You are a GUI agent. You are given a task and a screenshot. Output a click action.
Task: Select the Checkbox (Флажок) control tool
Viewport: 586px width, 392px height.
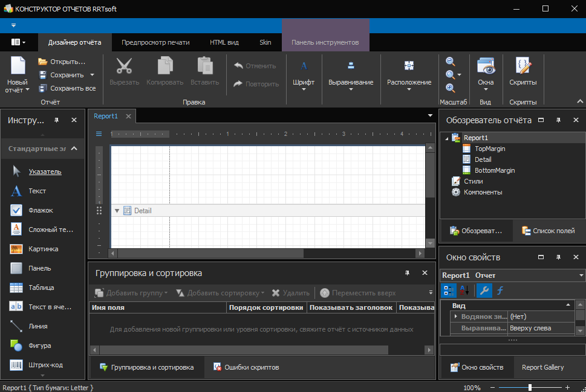coord(17,210)
